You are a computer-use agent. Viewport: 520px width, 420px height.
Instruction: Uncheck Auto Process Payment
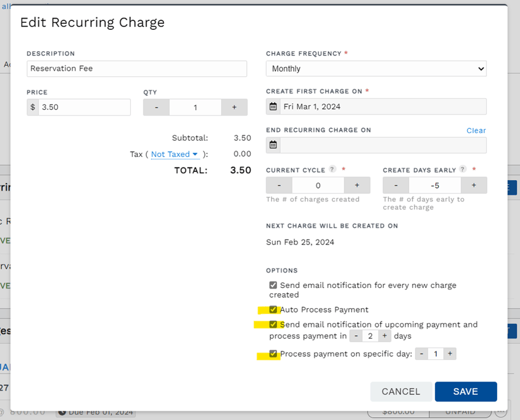pyautogui.click(x=273, y=309)
